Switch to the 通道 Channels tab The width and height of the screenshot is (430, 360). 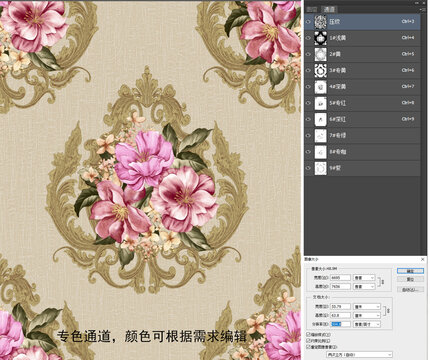tap(330, 9)
